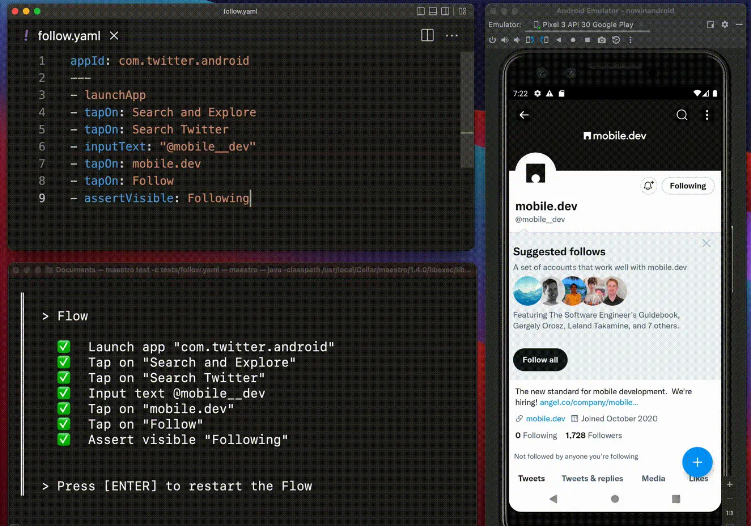Image resolution: width=751 pixels, height=526 pixels.
Task: Take an emulator screenshot with camera icon
Action: point(602,40)
